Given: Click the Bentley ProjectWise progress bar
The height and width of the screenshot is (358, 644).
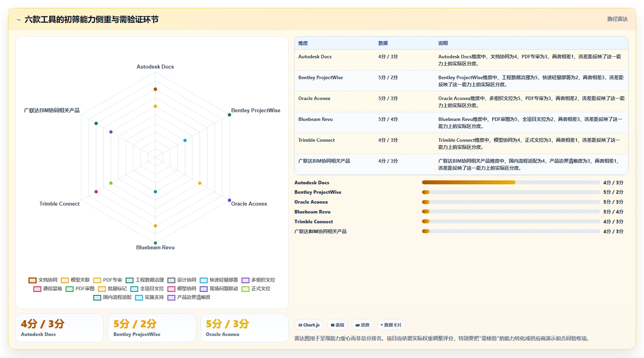Looking at the screenshot, I should click(x=511, y=192).
